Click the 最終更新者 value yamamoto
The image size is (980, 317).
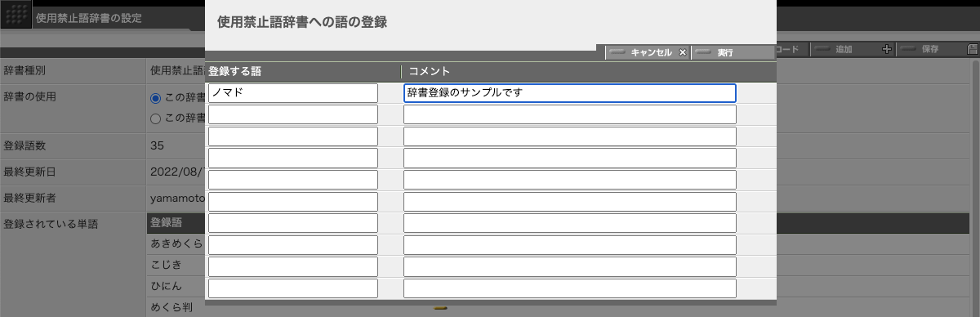point(177,199)
